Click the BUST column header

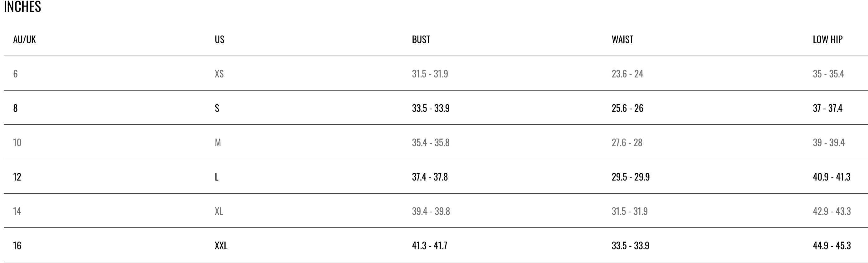click(x=421, y=39)
